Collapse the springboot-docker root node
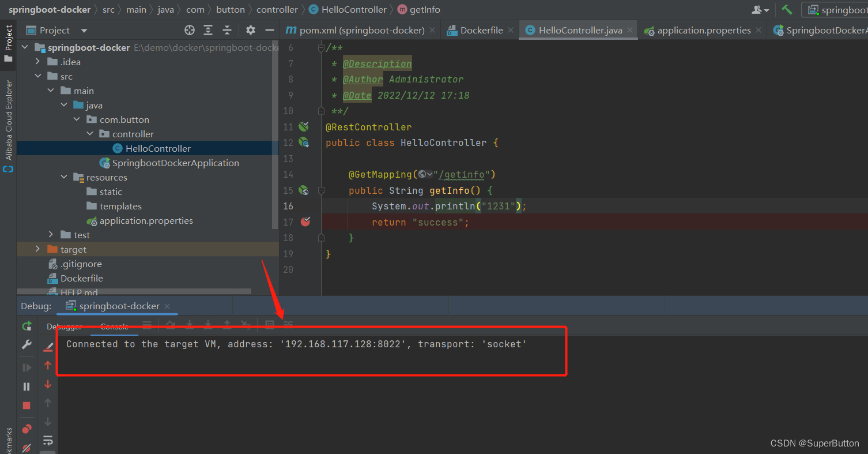The image size is (868, 454). [25, 47]
